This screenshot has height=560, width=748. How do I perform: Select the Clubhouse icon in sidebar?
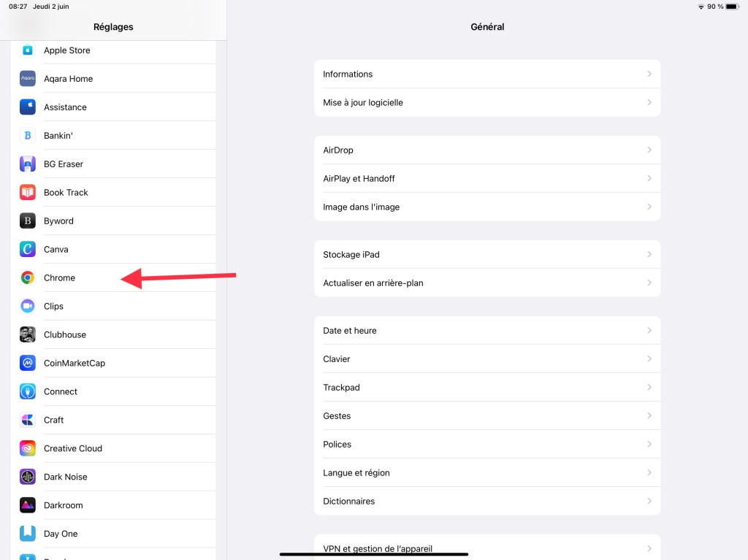tap(28, 334)
